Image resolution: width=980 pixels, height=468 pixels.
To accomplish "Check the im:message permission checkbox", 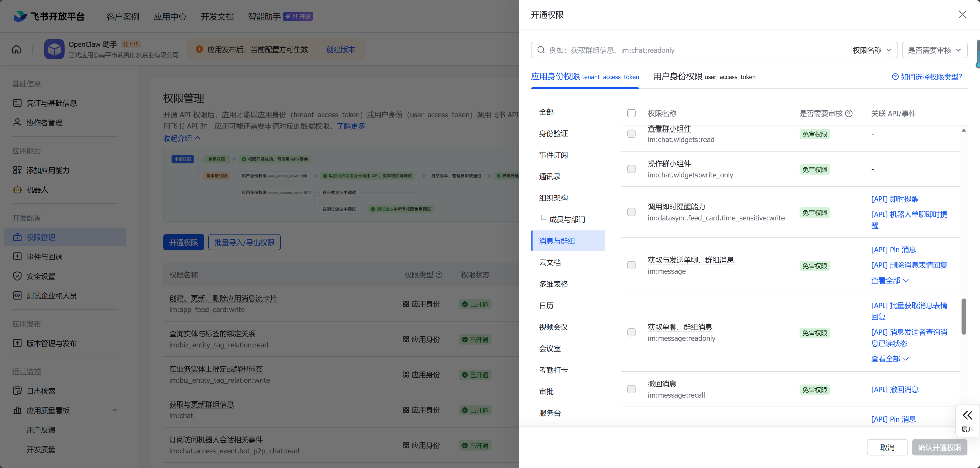I will coord(631,265).
